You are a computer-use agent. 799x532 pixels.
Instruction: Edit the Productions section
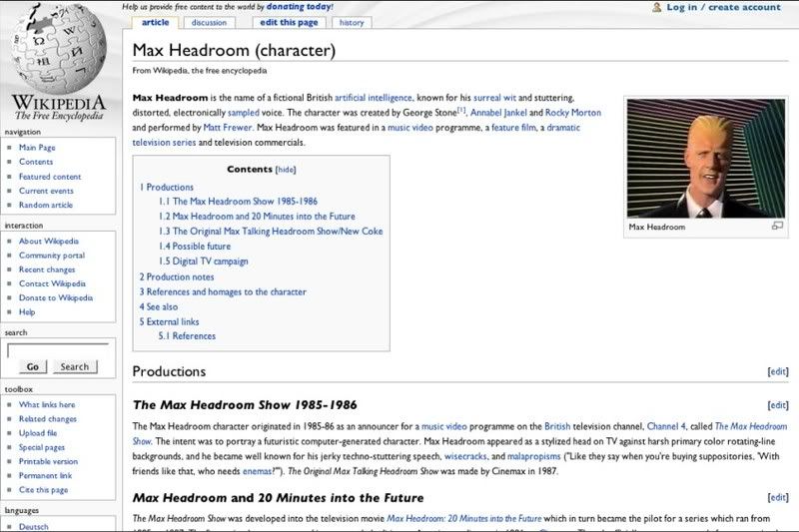[x=778, y=371]
